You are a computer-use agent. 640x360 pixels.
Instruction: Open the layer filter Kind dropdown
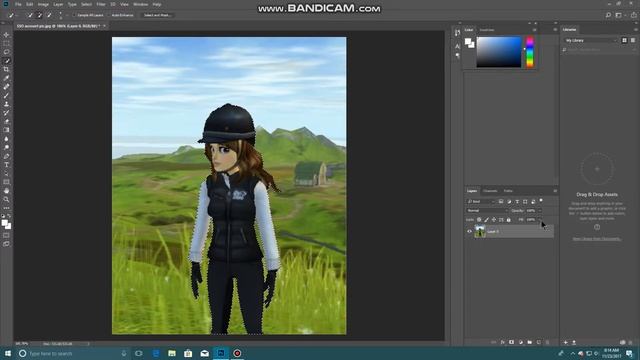pyautogui.click(x=481, y=202)
